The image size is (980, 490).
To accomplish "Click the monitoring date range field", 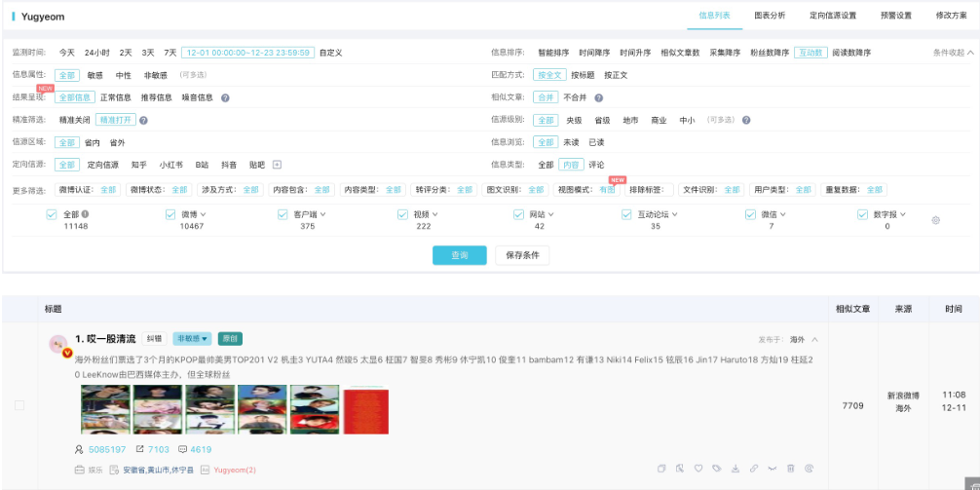I will (x=247, y=53).
